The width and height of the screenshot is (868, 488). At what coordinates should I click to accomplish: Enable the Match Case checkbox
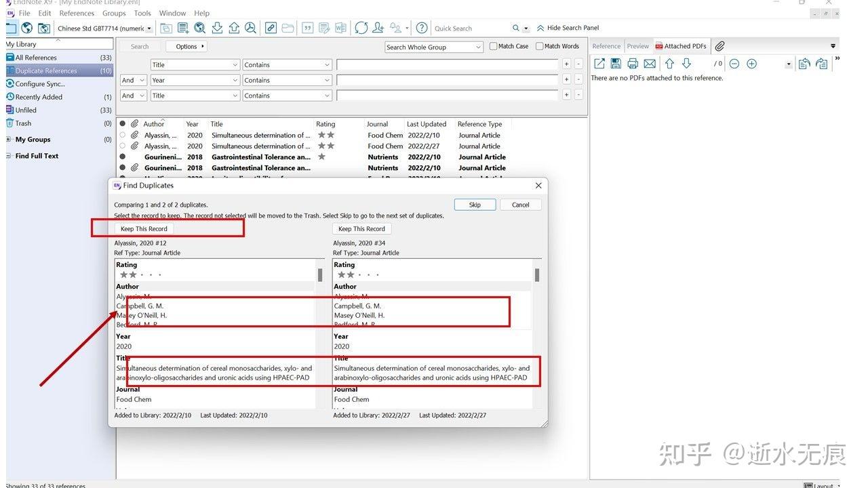pyautogui.click(x=493, y=45)
